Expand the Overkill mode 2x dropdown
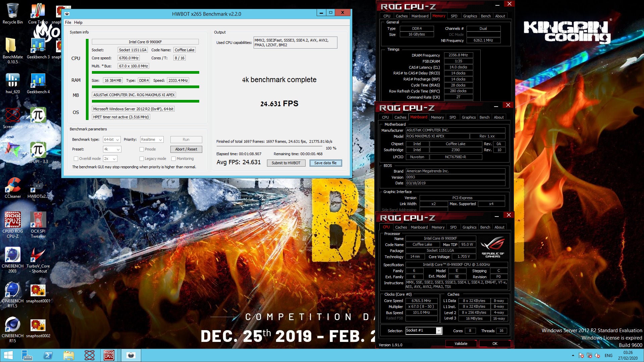 (x=110, y=159)
